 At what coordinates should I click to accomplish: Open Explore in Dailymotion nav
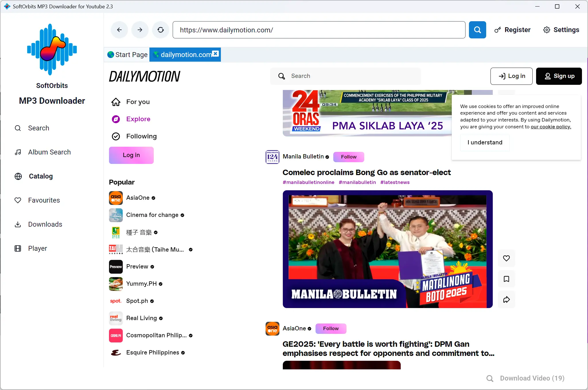click(x=131, y=119)
